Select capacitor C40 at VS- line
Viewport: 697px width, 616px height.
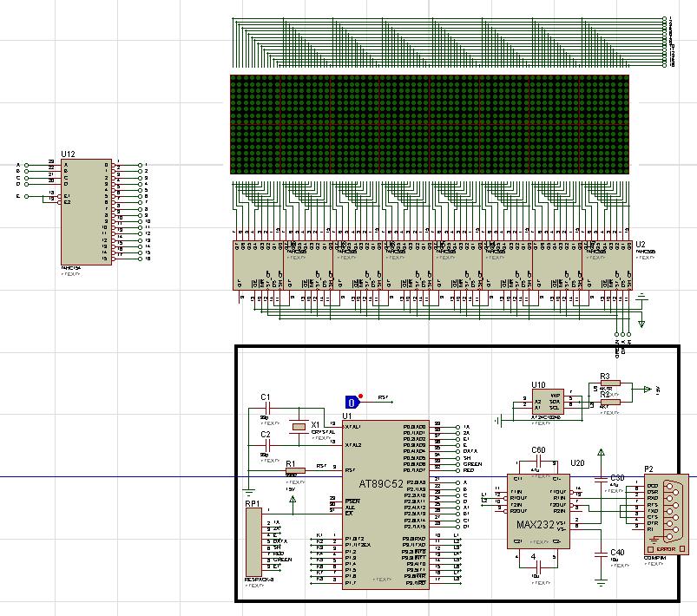(x=601, y=554)
